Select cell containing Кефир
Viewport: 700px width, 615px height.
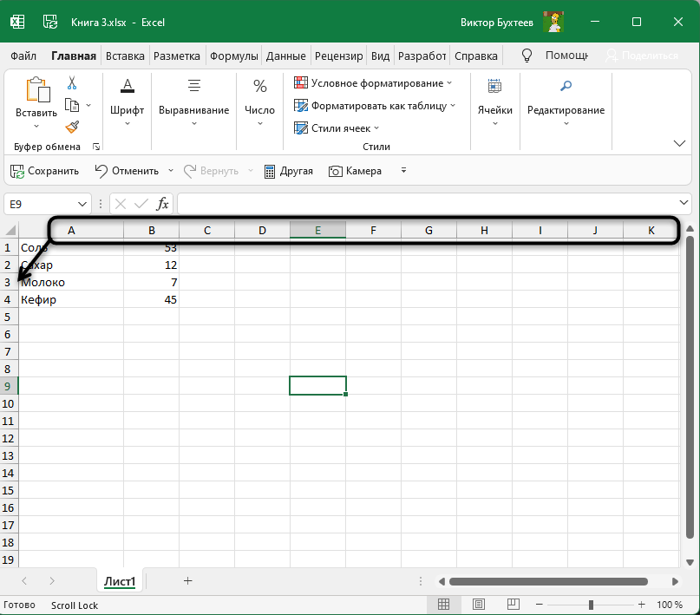point(71,299)
